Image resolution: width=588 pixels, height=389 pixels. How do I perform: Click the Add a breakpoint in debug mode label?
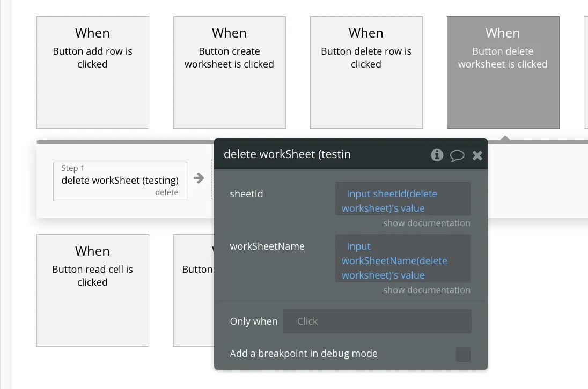click(304, 354)
